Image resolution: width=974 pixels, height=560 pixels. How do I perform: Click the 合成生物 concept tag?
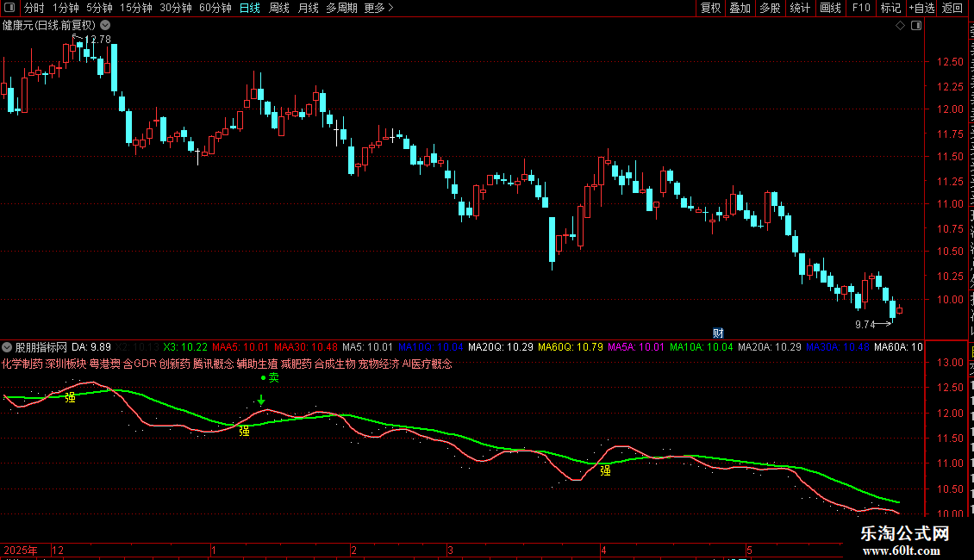point(334,364)
